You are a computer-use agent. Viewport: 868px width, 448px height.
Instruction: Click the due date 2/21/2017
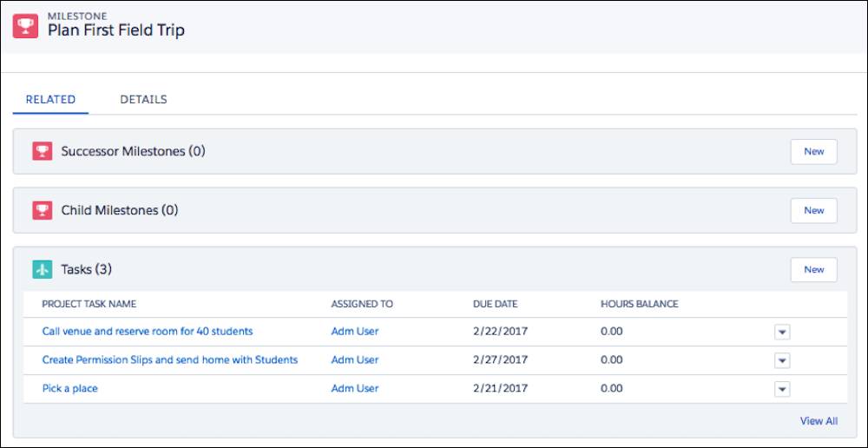coord(501,389)
